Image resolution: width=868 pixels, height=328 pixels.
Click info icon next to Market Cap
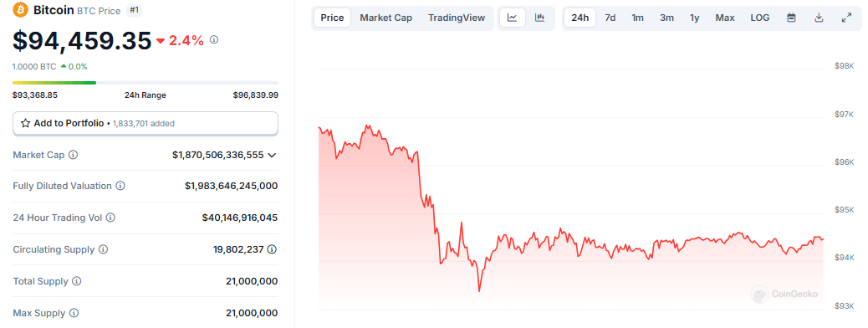pos(73,155)
